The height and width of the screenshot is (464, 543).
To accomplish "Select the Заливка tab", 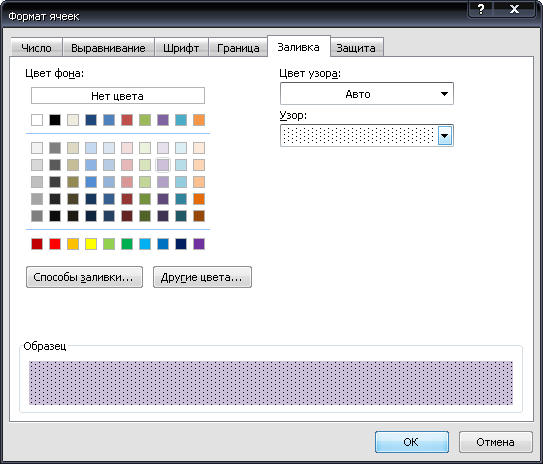I will coord(299,46).
